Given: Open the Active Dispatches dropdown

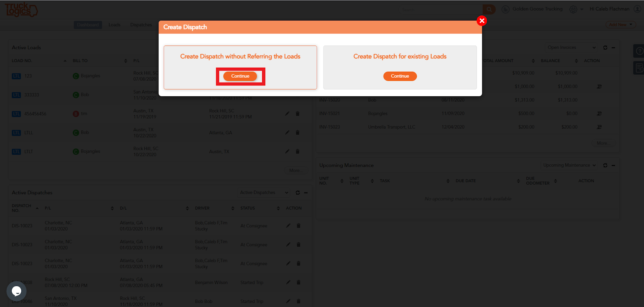Looking at the screenshot, I should [x=263, y=193].
